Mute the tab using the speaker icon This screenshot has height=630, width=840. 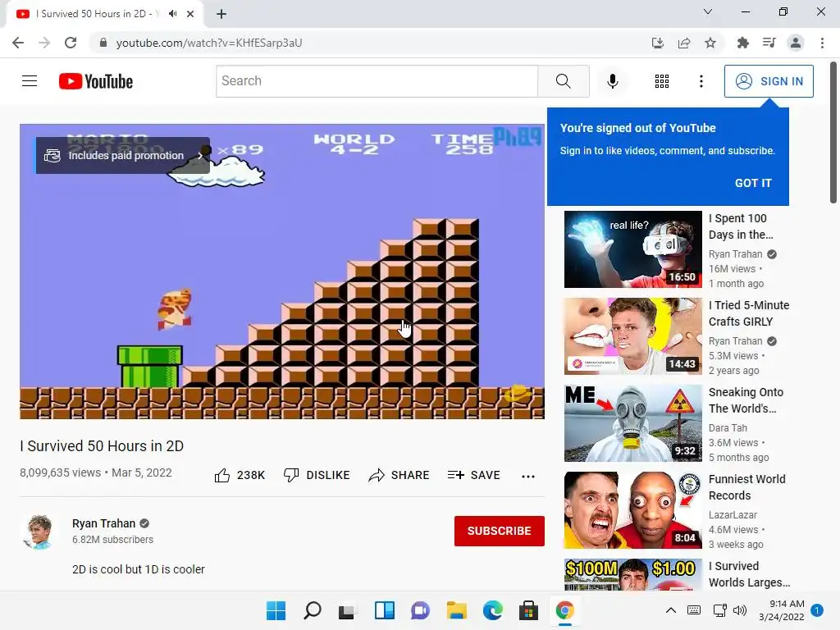point(172,14)
